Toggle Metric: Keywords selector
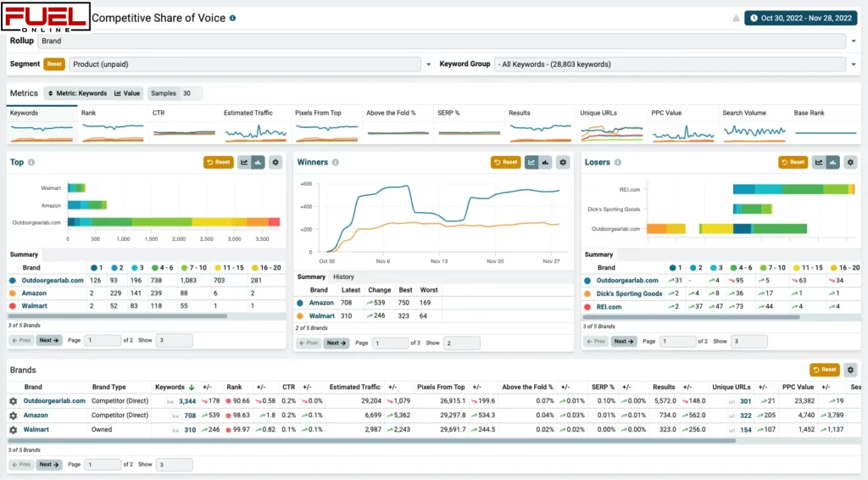 [77, 93]
